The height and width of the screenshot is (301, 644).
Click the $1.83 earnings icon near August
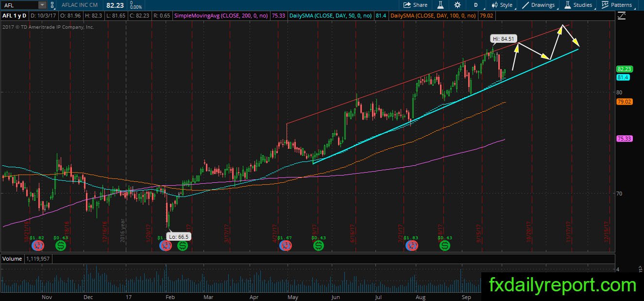point(411,246)
